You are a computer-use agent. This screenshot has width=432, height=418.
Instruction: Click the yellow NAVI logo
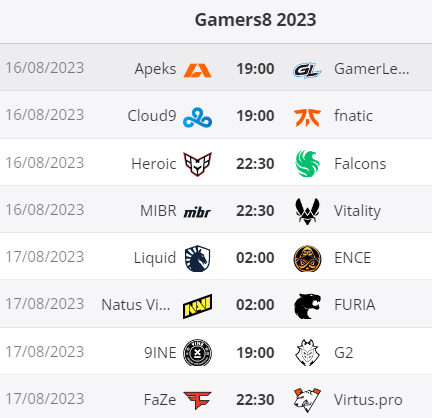197,306
